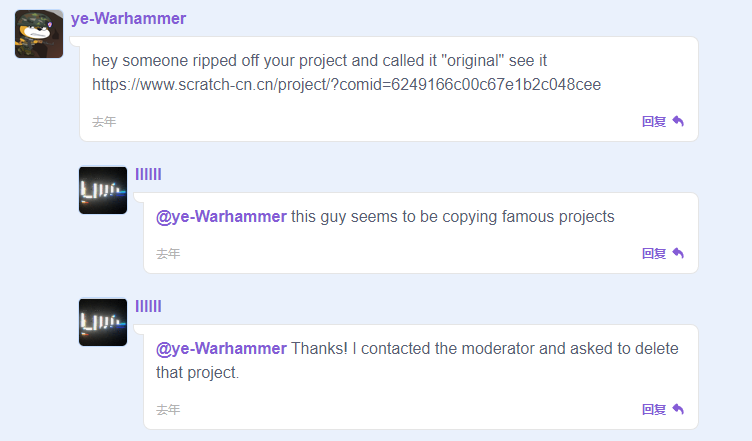Image resolution: width=752 pixels, height=441 pixels.
Task: Click IIIIII username above 'copying famous projects' reply
Action: pyautogui.click(x=148, y=175)
